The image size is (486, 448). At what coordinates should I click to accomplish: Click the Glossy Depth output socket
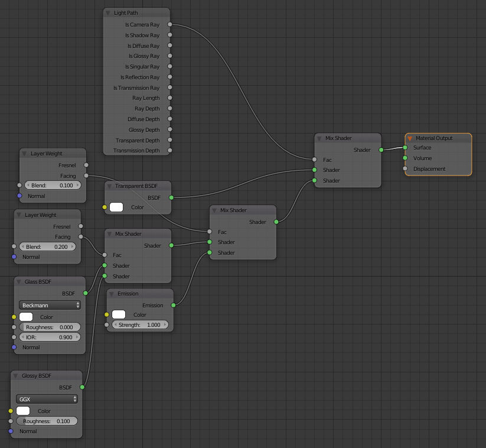click(170, 129)
